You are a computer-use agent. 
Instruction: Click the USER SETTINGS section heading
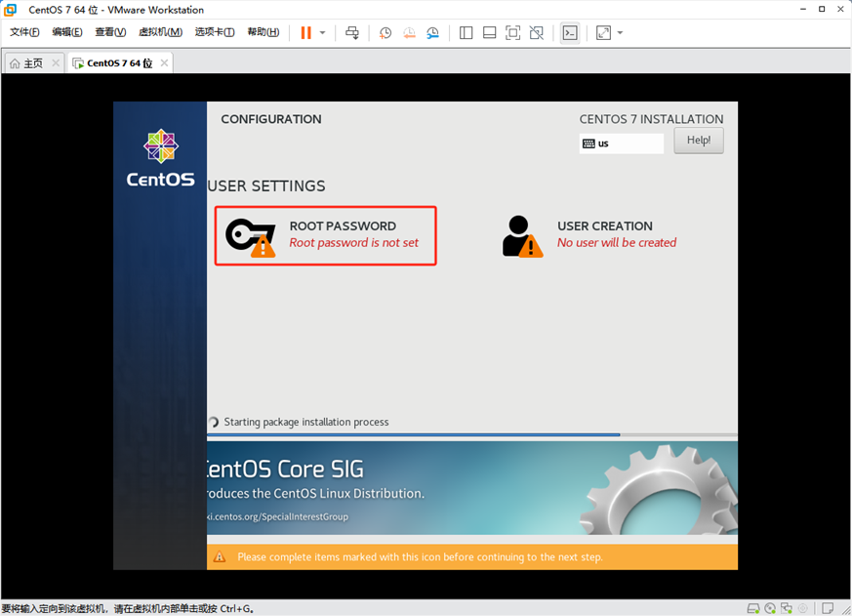click(266, 185)
